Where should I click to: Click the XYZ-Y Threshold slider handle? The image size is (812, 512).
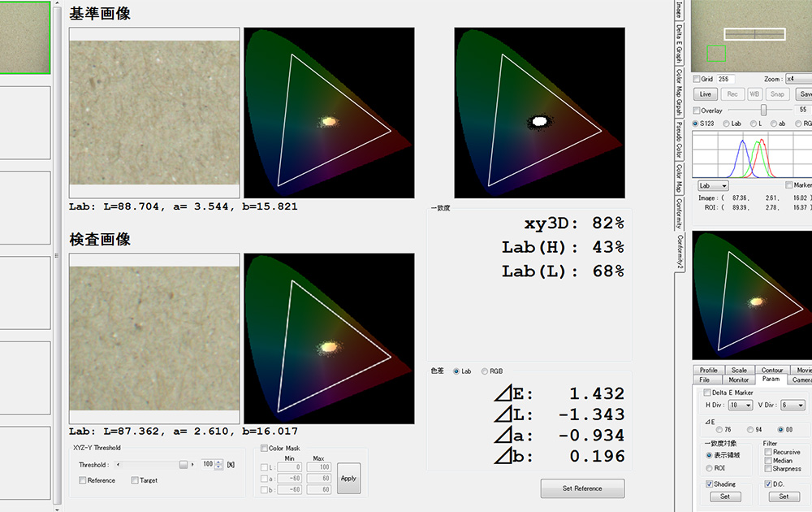[x=184, y=465]
